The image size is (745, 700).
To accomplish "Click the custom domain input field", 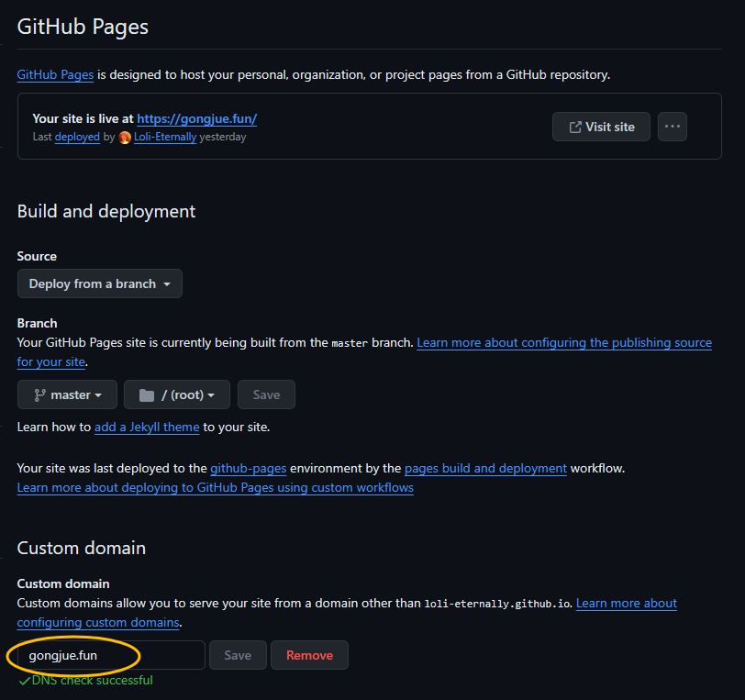I will coord(111,655).
